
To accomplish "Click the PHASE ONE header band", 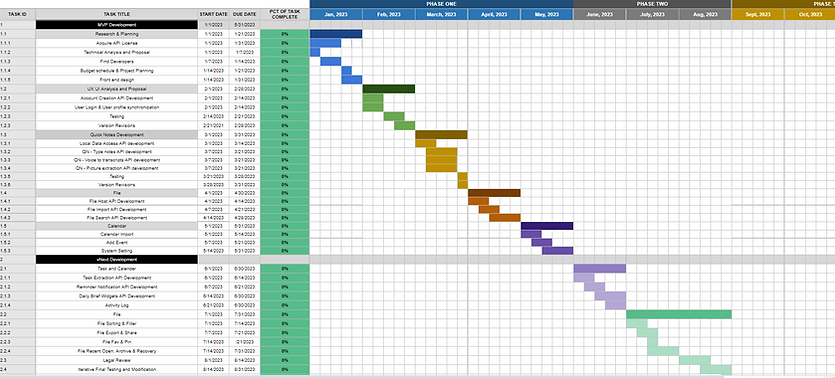I will [x=441, y=4].
